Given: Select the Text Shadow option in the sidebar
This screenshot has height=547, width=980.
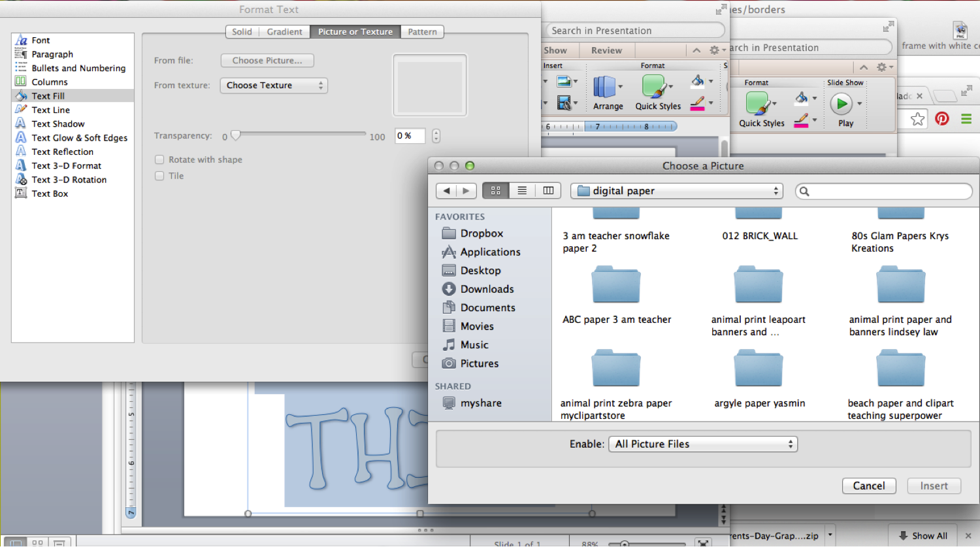Looking at the screenshot, I should (x=58, y=124).
